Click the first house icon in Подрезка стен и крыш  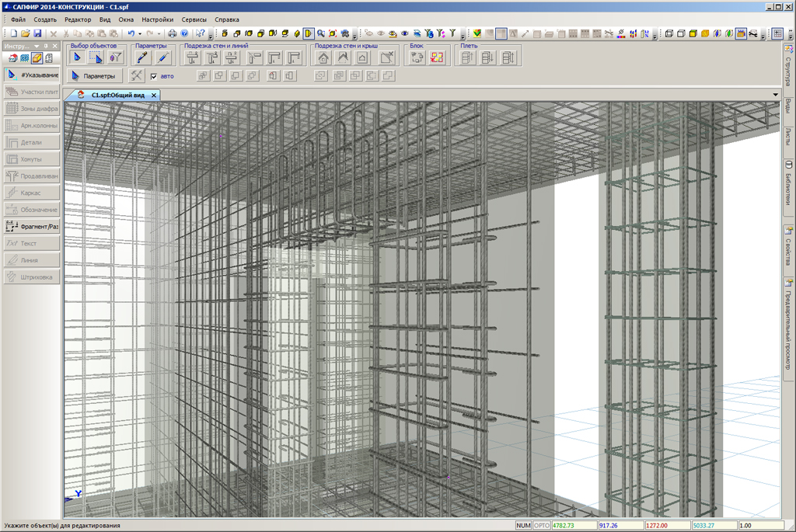click(323, 57)
